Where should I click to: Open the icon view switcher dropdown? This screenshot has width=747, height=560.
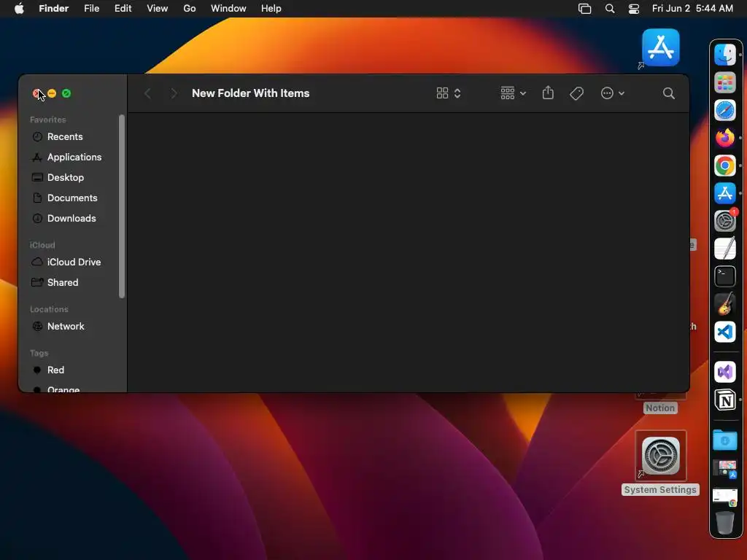click(x=449, y=93)
